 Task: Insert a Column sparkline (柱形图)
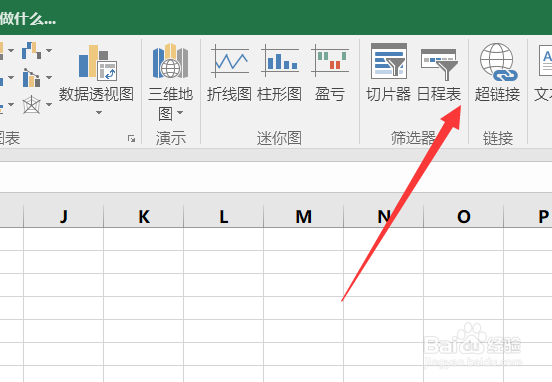pos(280,73)
